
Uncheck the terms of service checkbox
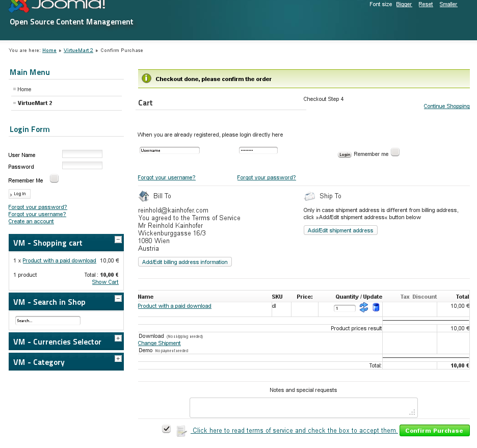pyautogui.click(x=167, y=429)
